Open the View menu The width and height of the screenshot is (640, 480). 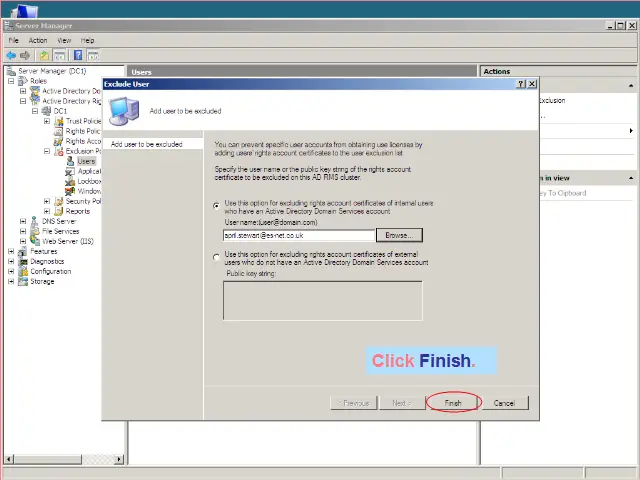tap(64, 40)
